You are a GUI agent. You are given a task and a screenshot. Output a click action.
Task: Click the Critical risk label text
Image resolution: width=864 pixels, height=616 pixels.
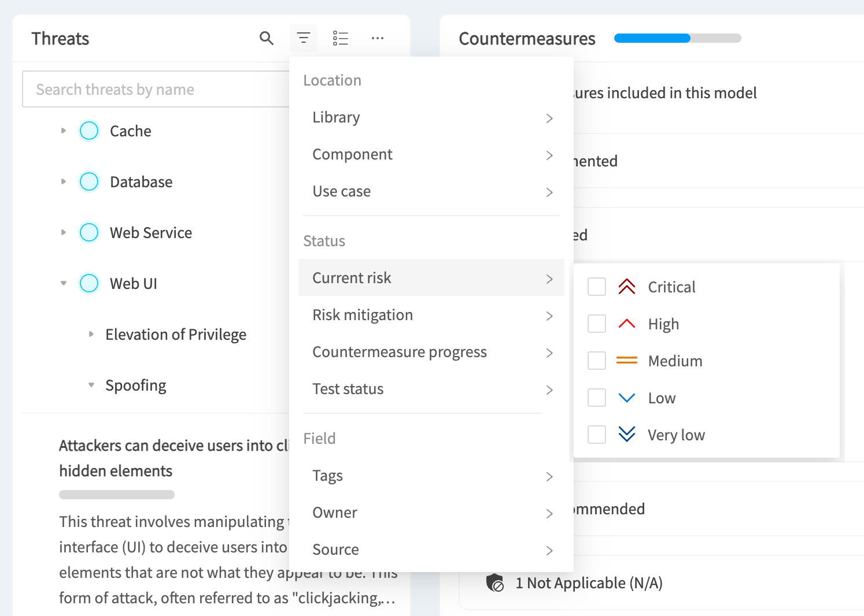click(x=671, y=287)
